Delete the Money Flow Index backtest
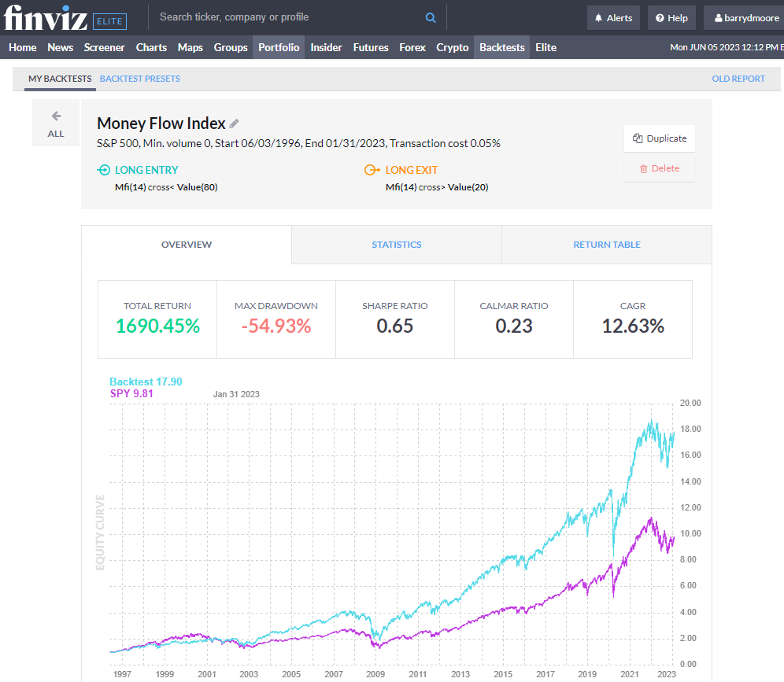 [x=660, y=168]
